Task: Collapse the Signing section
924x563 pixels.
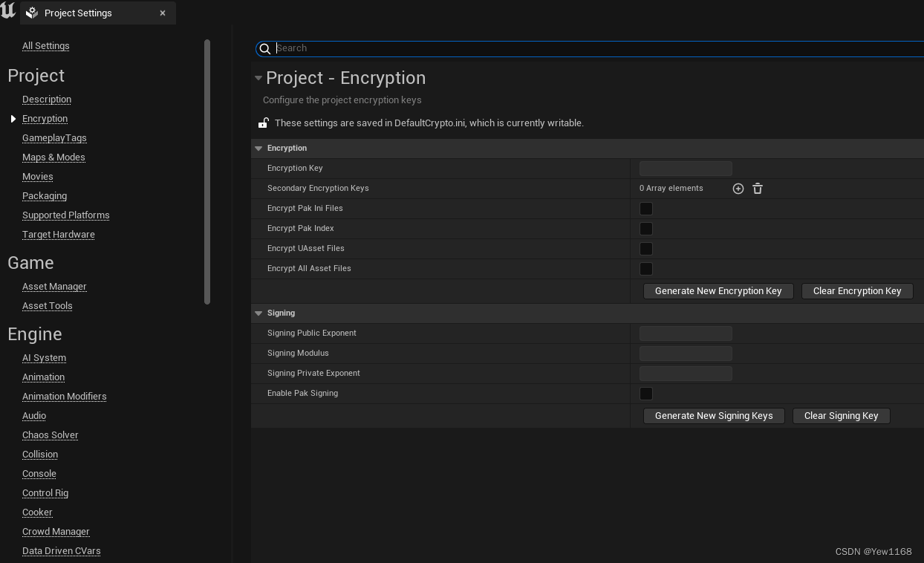Action: pyautogui.click(x=258, y=313)
